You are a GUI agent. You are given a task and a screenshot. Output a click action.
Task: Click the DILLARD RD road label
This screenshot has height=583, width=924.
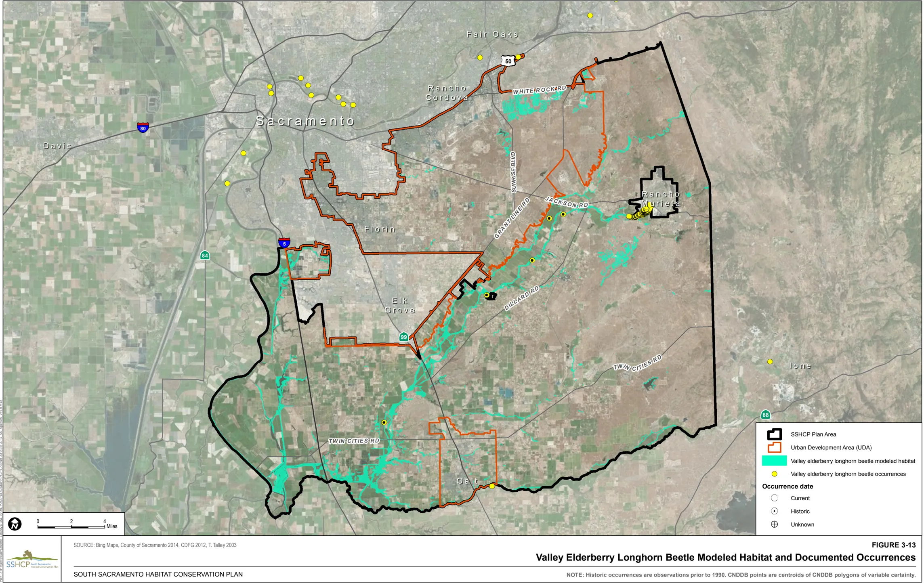[521, 298]
